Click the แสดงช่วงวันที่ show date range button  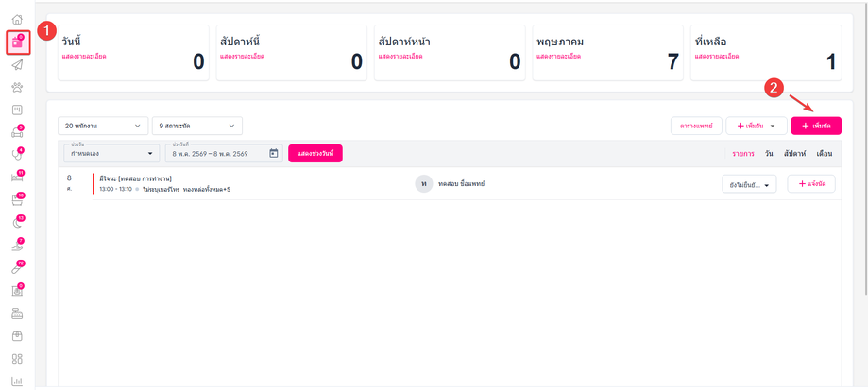pyautogui.click(x=315, y=153)
